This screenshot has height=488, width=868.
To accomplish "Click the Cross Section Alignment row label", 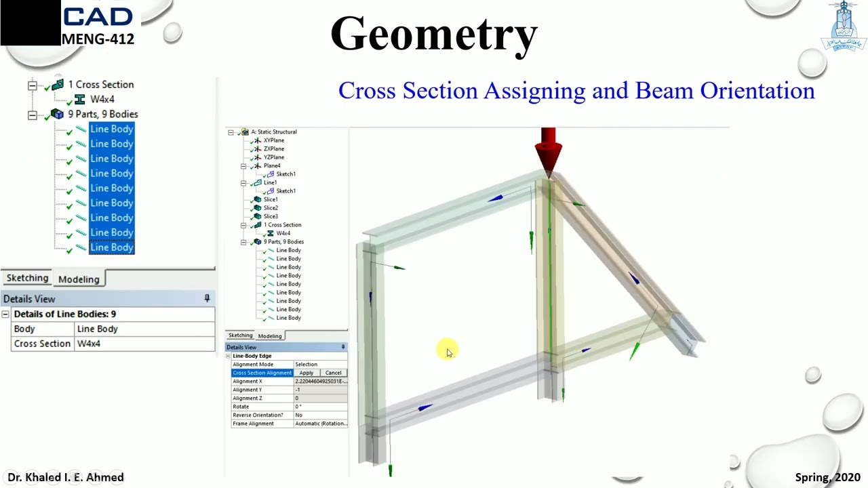I will click(x=262, y=373).
